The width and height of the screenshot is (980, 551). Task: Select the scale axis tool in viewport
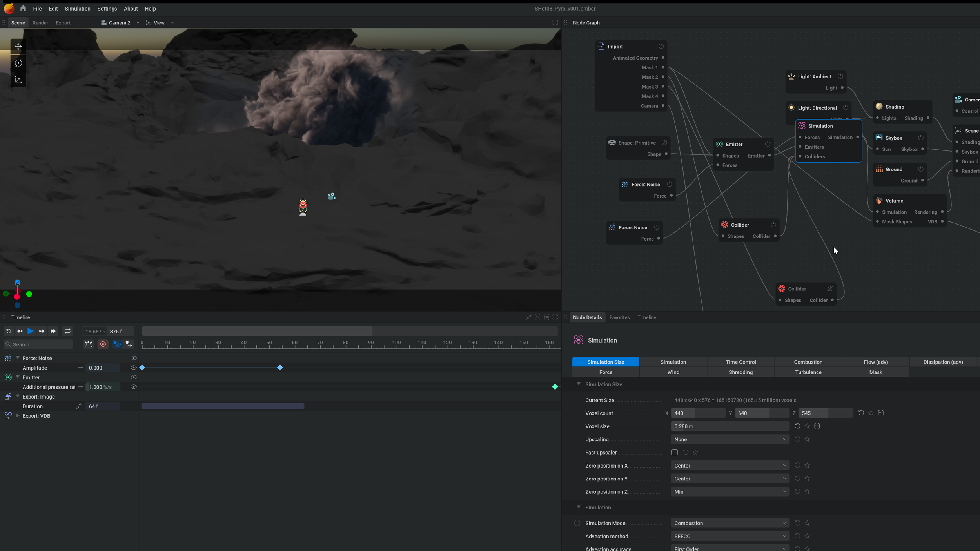[x=18, y=80]
